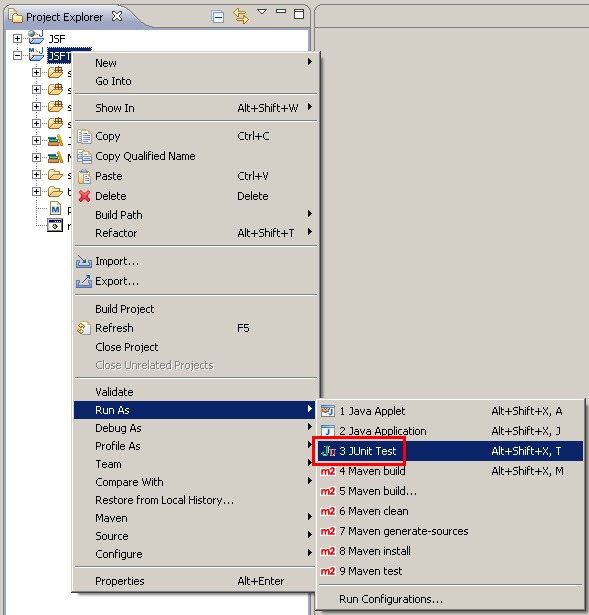Open the Run As submenu arrow

click(x=310, y=409)
